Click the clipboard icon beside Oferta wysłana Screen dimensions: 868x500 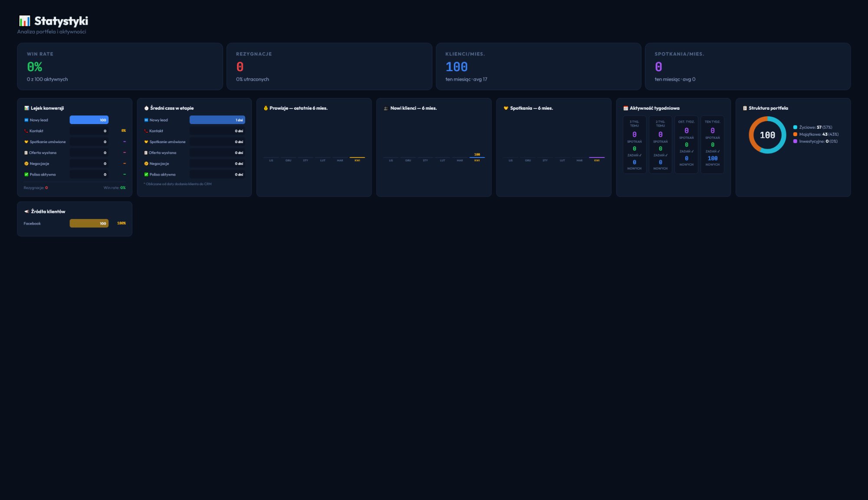[26, 152]
